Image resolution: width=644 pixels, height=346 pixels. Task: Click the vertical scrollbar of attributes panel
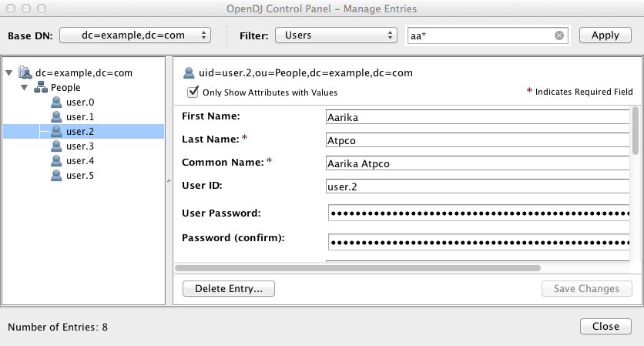point(636,131)
